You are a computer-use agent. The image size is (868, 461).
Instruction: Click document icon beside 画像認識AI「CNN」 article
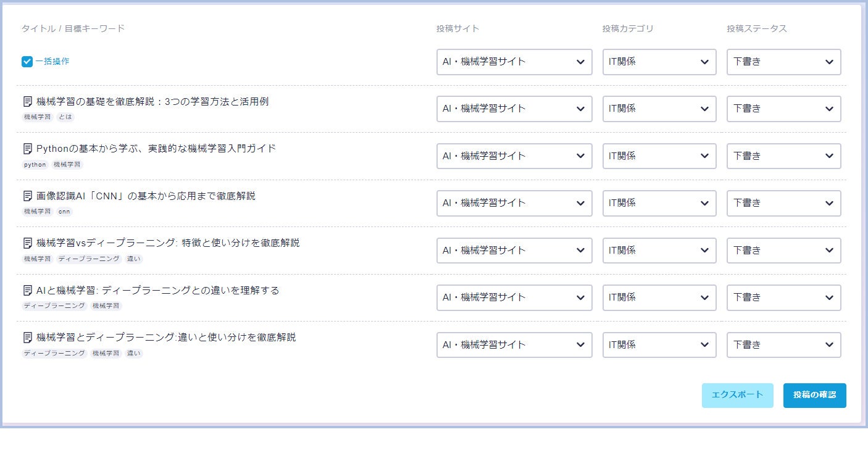pos(27,196)
